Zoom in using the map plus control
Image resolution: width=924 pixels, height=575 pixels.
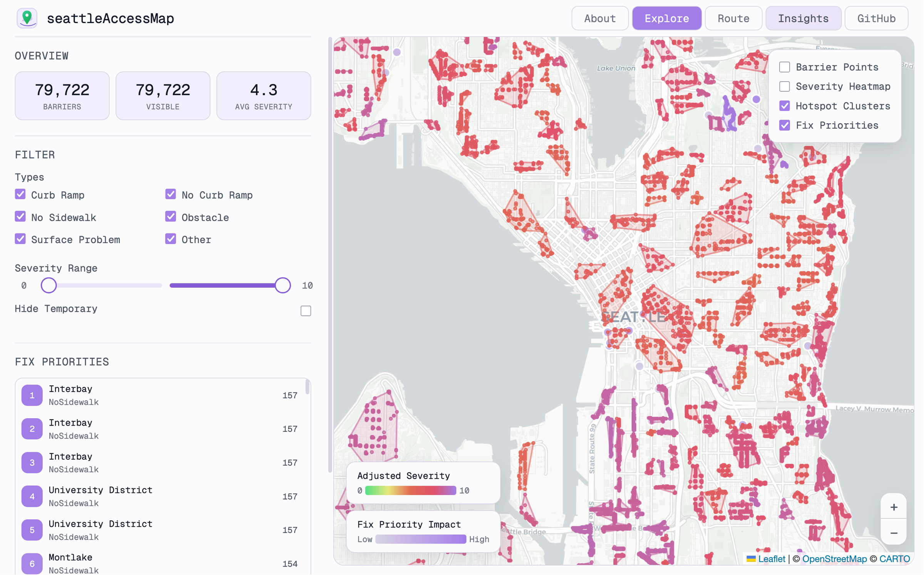[x=894, y=506]
